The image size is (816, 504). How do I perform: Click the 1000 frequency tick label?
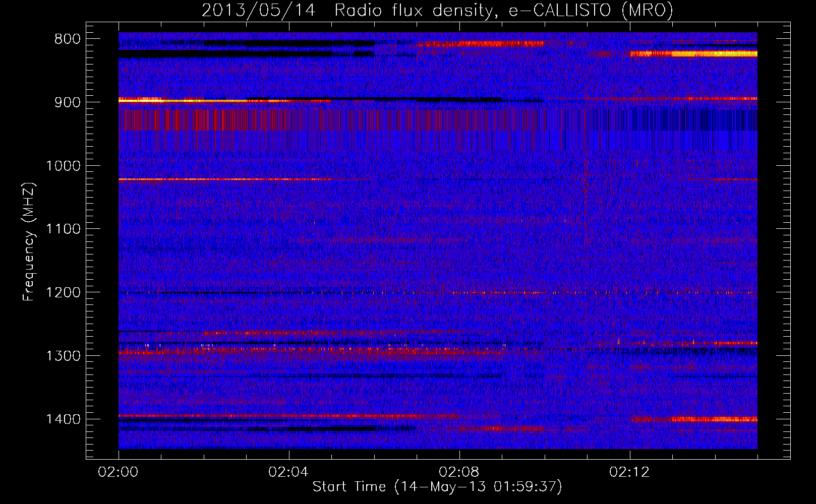pos(63,166)
